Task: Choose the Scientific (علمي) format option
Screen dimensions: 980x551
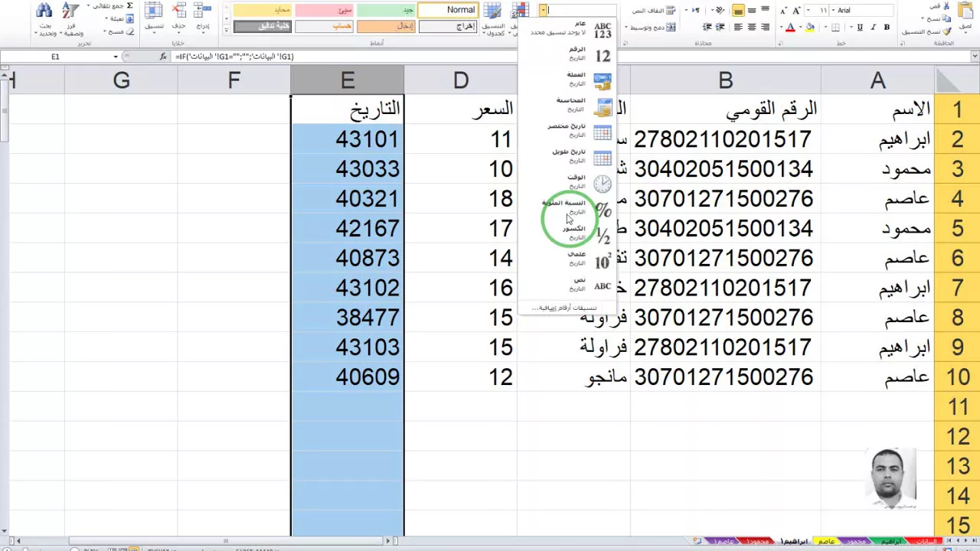Action: 567,260
